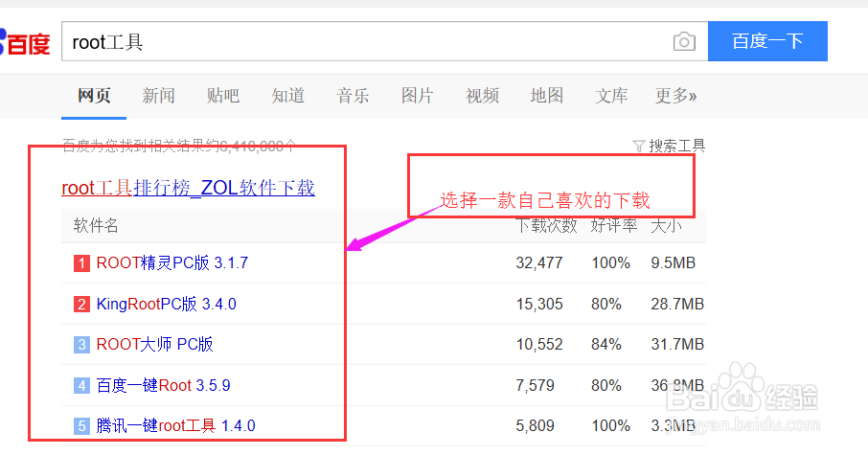Select the 网页 tab

[x=94, y=96]
